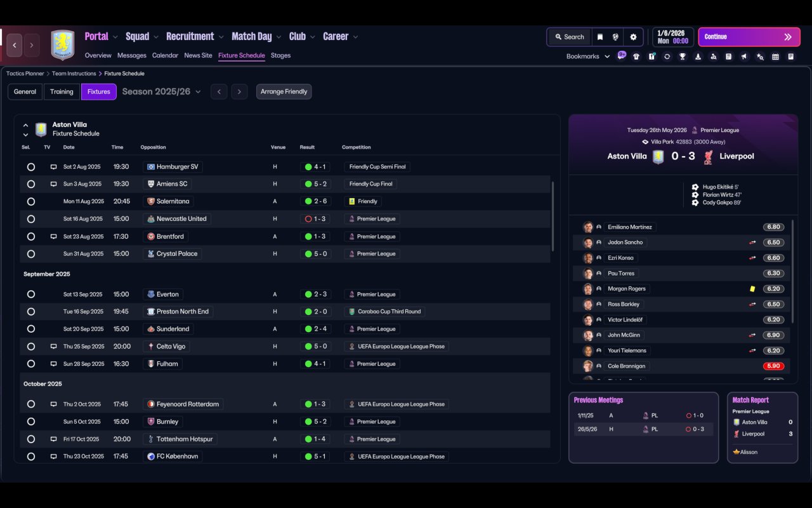812x508 pixels.
Task: Click the up chevron beside Aston Villa Fixture Schedule
Action: [25, 126]
